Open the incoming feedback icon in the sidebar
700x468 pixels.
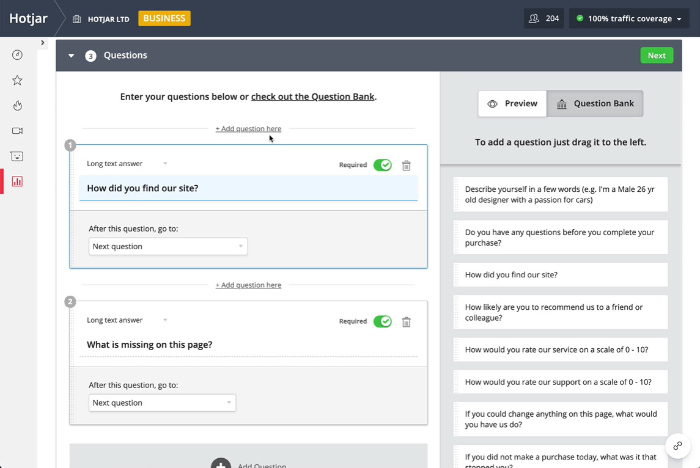pos(17,156)
